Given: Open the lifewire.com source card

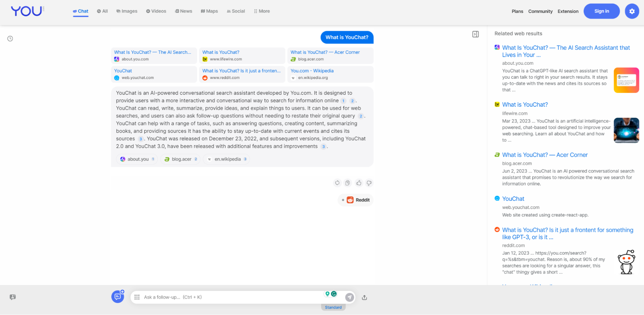Looking at the screenshot, I should (x=242, y=55).
